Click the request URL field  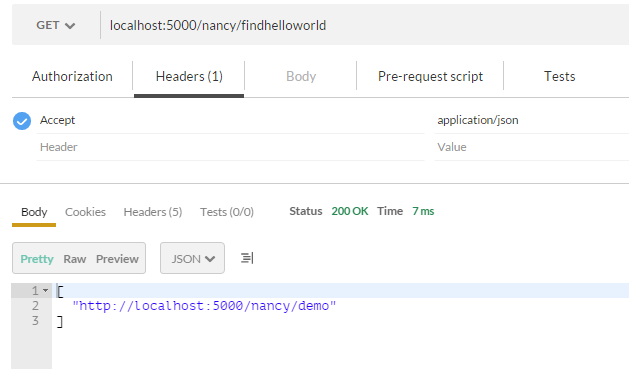coord(365,25)
